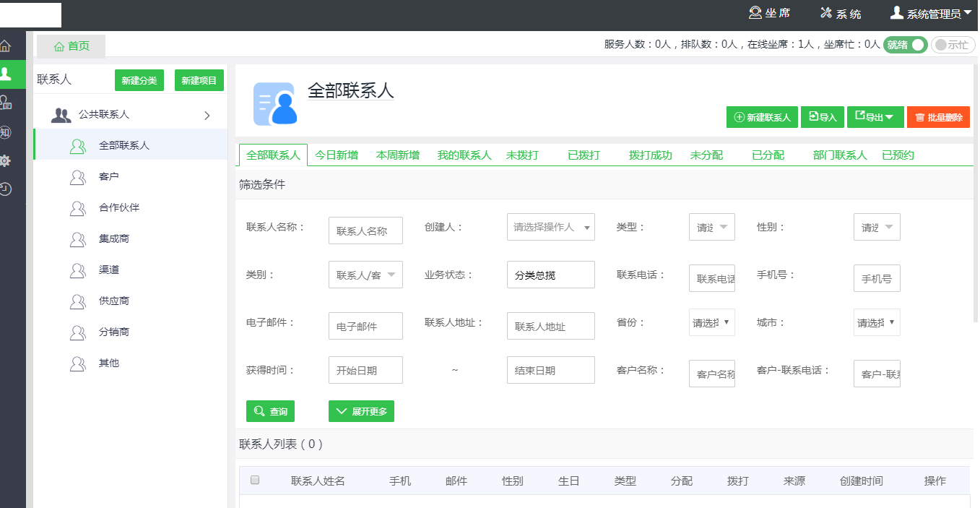Viewport: 980px width, 508px height.
Task: Open the history clock icon in sidebar
Action: [6, 189]
